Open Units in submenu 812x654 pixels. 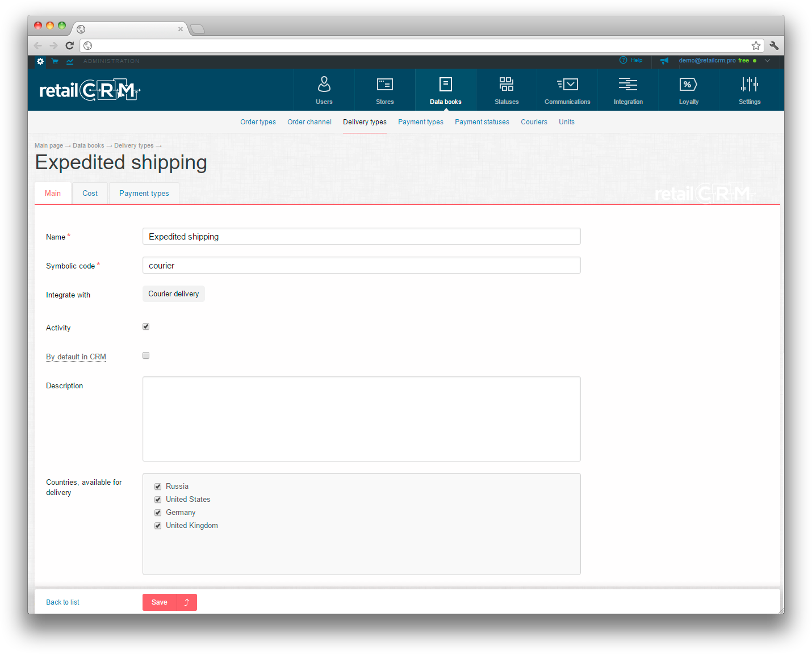point(567,122)
